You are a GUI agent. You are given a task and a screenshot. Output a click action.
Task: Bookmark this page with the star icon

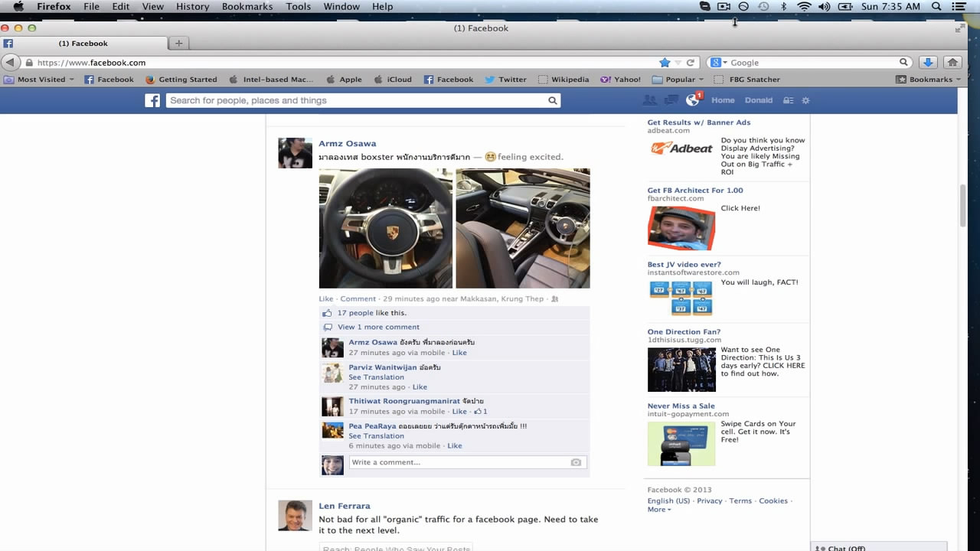(x=665, y=63)
